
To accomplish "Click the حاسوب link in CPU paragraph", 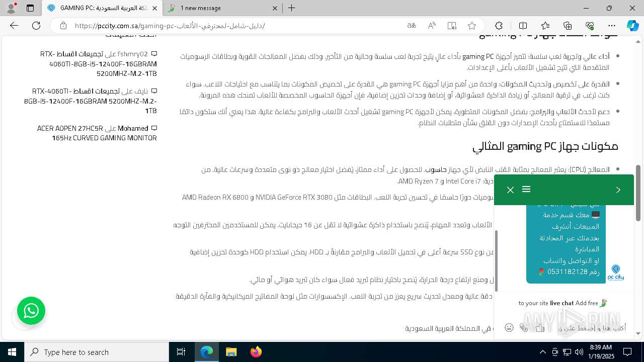I will click(437, 170).
